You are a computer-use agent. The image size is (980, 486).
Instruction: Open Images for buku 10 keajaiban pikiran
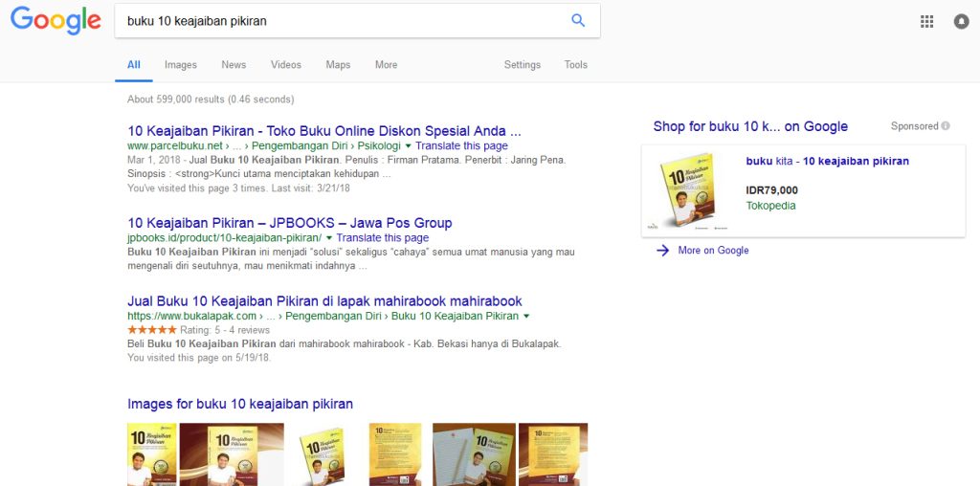click(240, 404)
